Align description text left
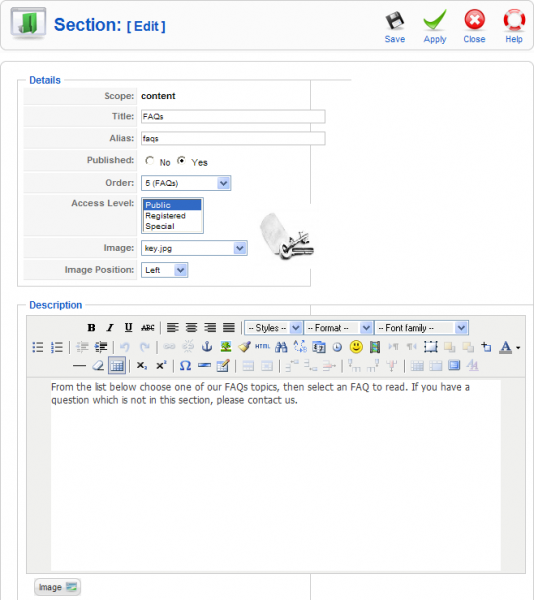The image size is (534, 600). click(173, 328)
